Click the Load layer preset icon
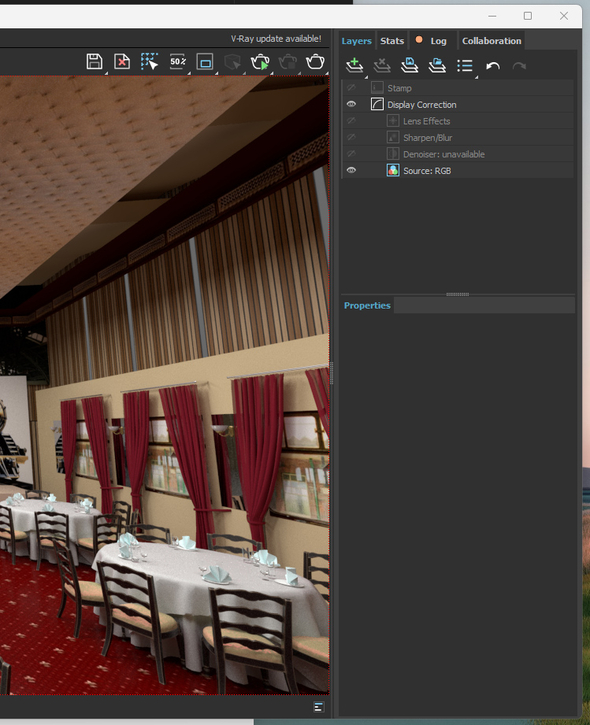590x725 pixels. 437,66
